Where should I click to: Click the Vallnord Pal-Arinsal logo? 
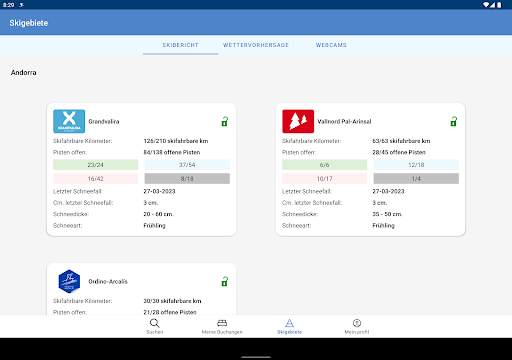coord(298,121)
